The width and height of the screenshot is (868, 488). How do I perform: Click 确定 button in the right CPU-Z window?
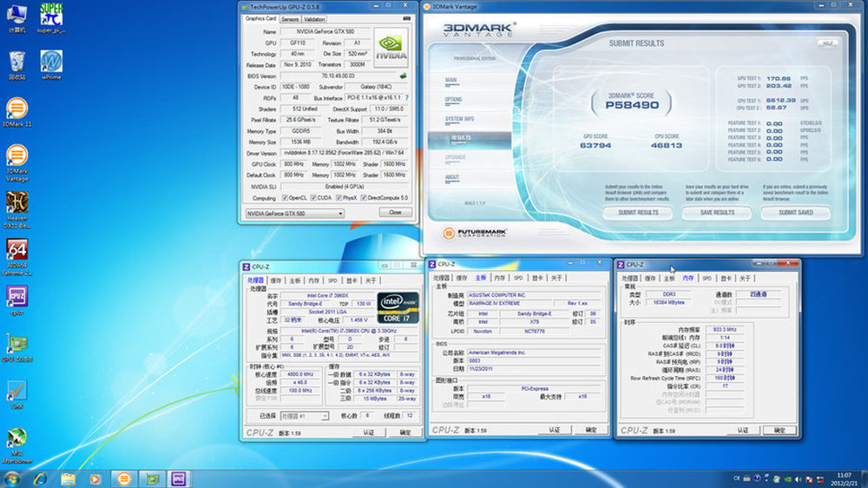(779, 431)
